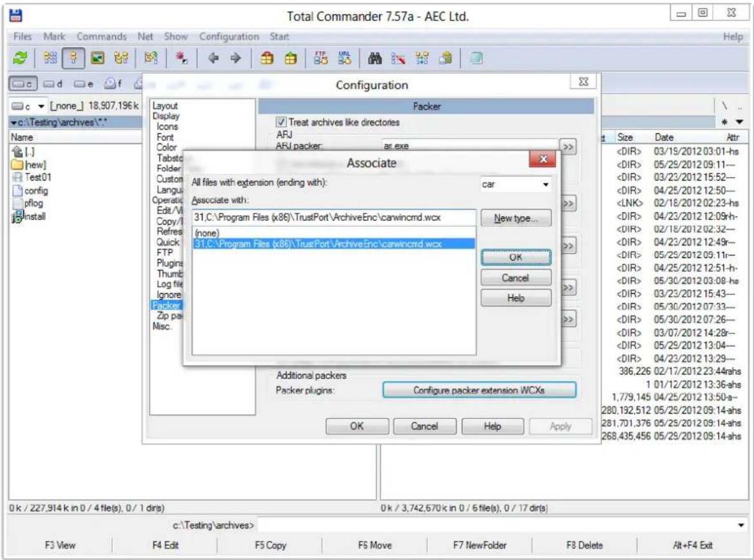The height and width of the screenshot is (560, 754).
Task: Click F8 Delete function button
Action: coord(585,545)
